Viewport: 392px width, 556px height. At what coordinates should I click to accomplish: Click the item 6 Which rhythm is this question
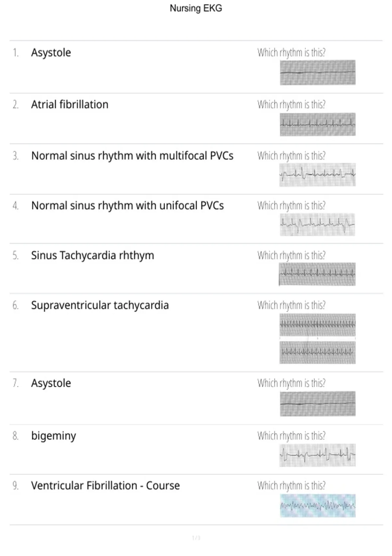coord(291,305)
